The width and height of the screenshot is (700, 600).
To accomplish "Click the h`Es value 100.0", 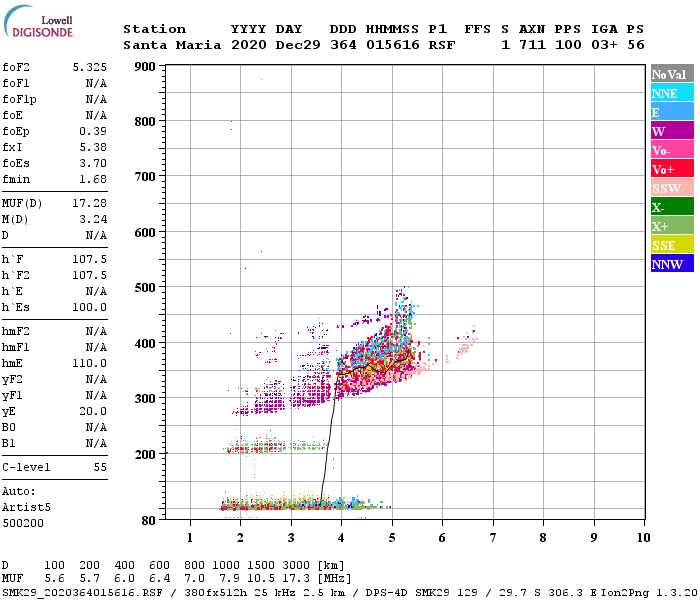I will point(90,308).
